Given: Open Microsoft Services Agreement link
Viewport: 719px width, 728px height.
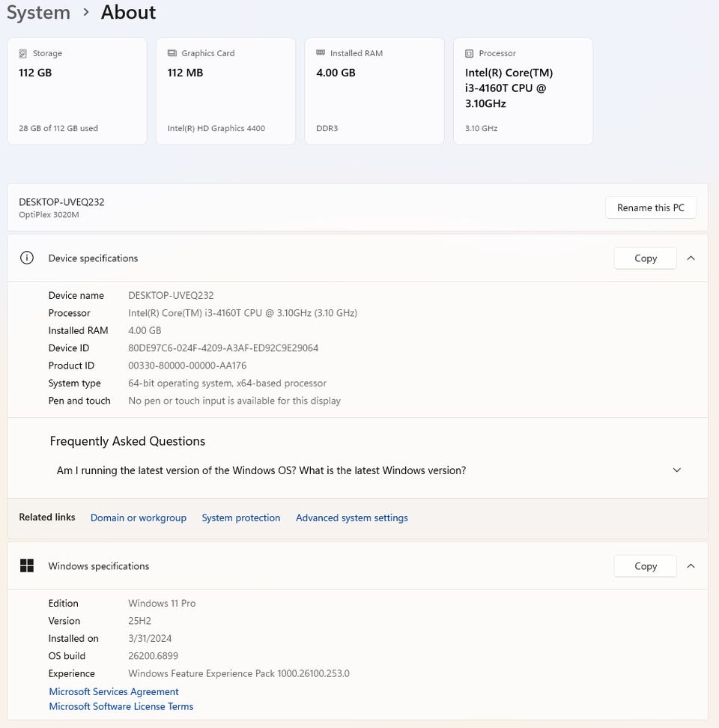Looking at the screenshot, I should [x=114, y=692].
